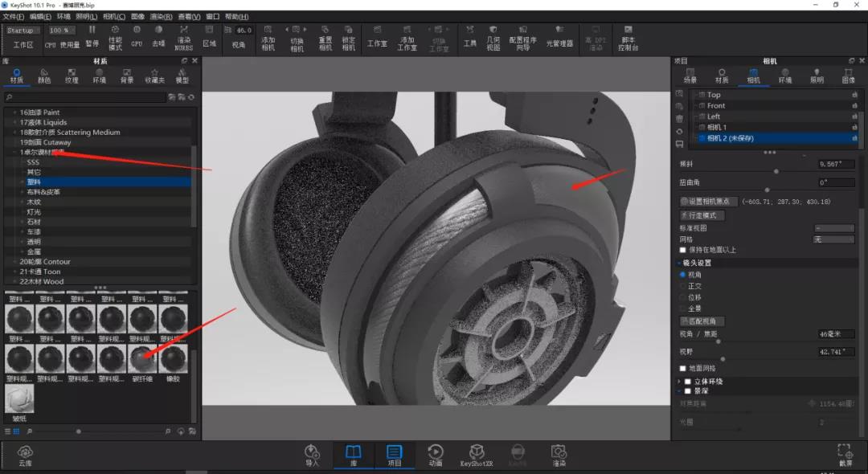Click the 匹配视角 button
The image size is (868, 474).
pyautogui.click(x=702, y=321)
